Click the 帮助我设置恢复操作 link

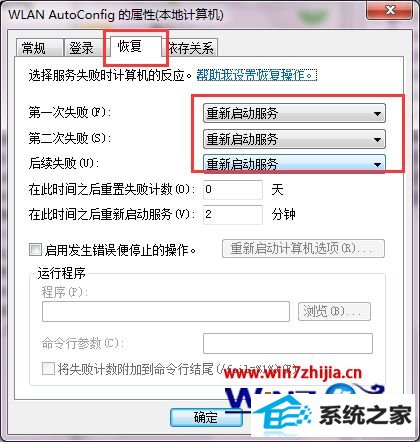(x=256, y=75)
